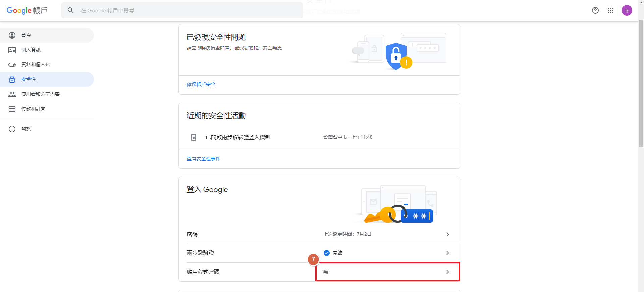The image size is (644, 292).
Task: Click the 關於 info icon
Action: click(12, 129)
